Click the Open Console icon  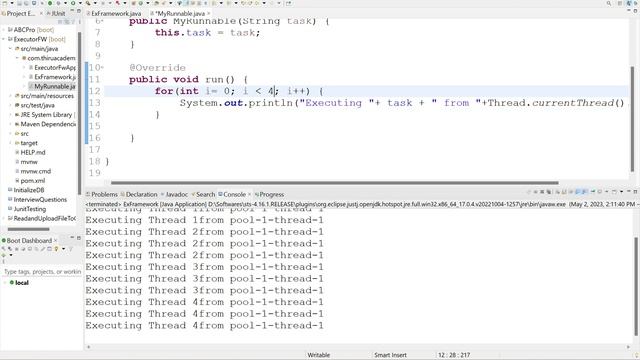[614, 191]
